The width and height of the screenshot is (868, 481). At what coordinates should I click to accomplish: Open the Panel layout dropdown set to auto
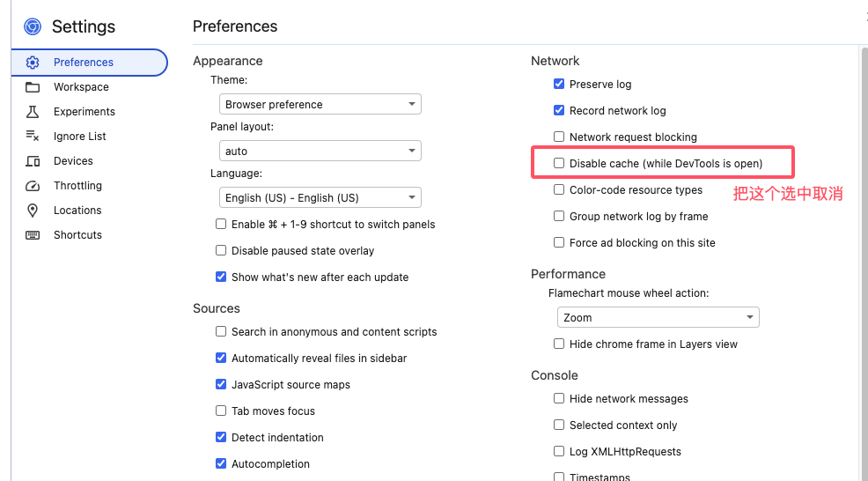(x=320, y=151)
